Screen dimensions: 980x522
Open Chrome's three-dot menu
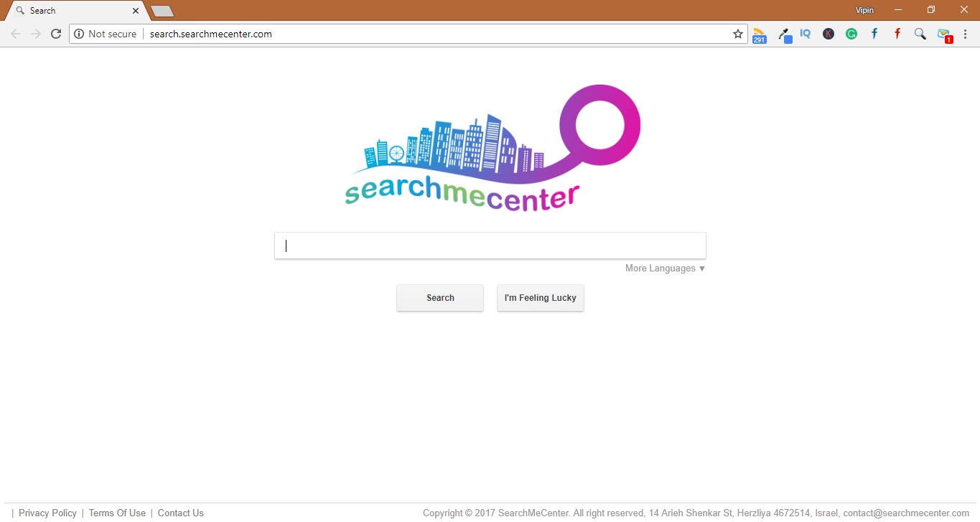coord(965,34)
